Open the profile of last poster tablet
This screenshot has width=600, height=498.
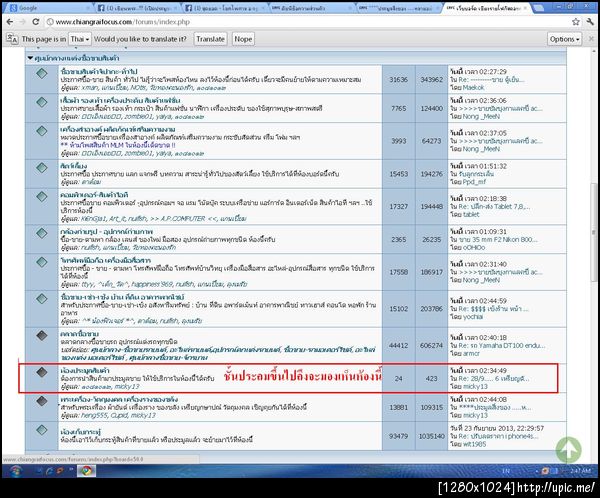point(471,214)
